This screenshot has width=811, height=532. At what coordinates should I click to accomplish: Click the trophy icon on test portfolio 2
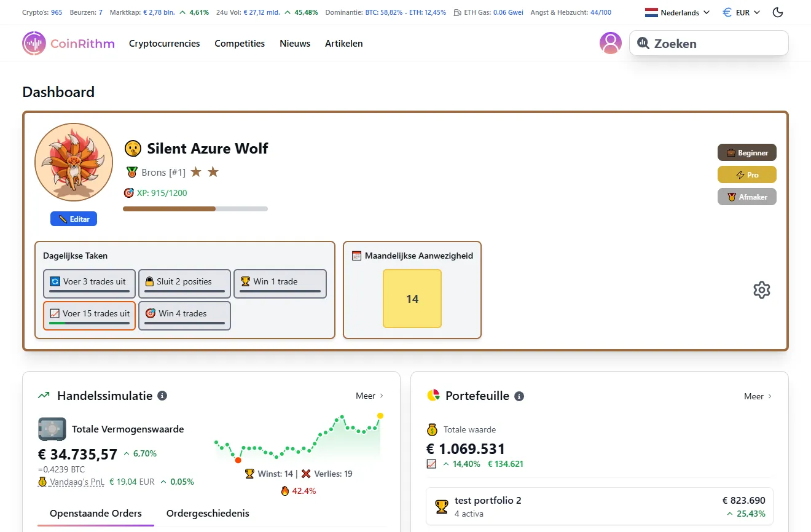[441, 506]
